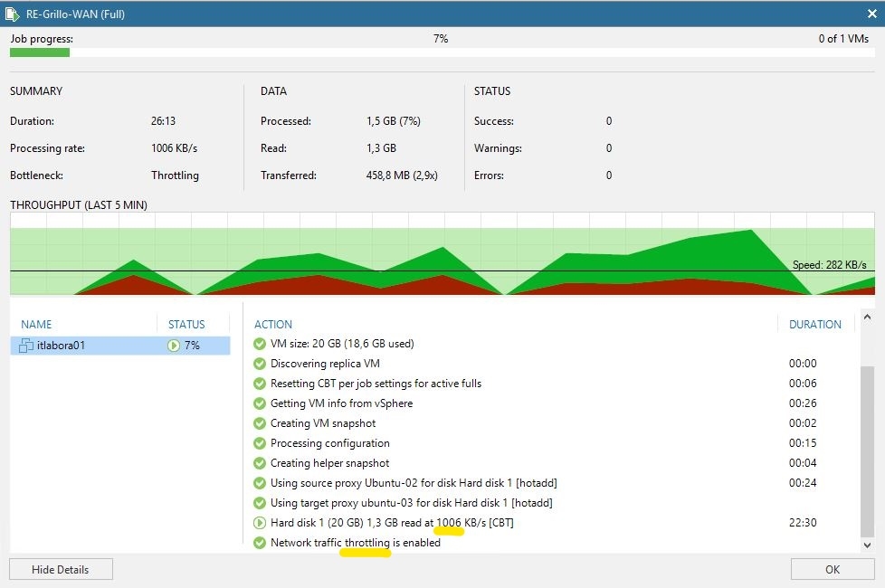885x588 pixels.
Task: Click the scroll up arrow of action log
Action: tap(868, 318)
